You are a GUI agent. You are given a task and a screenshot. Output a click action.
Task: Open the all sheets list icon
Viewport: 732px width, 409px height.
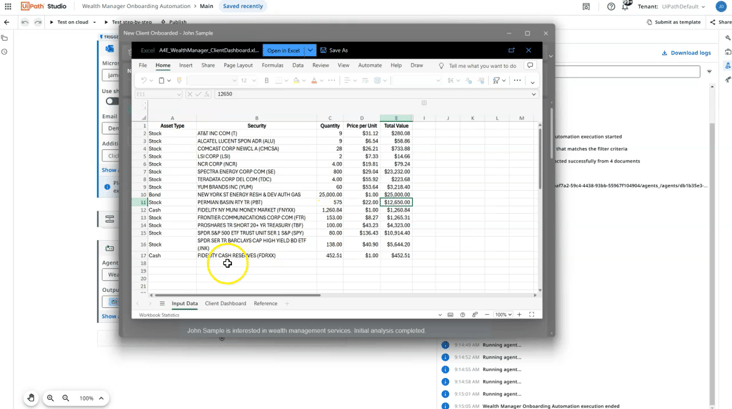[162, 303]
